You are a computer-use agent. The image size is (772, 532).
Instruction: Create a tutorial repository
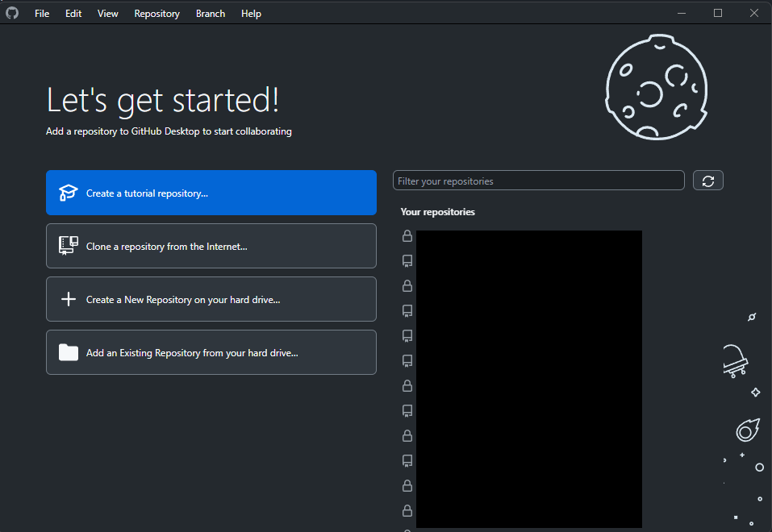[x=211, y=192]
